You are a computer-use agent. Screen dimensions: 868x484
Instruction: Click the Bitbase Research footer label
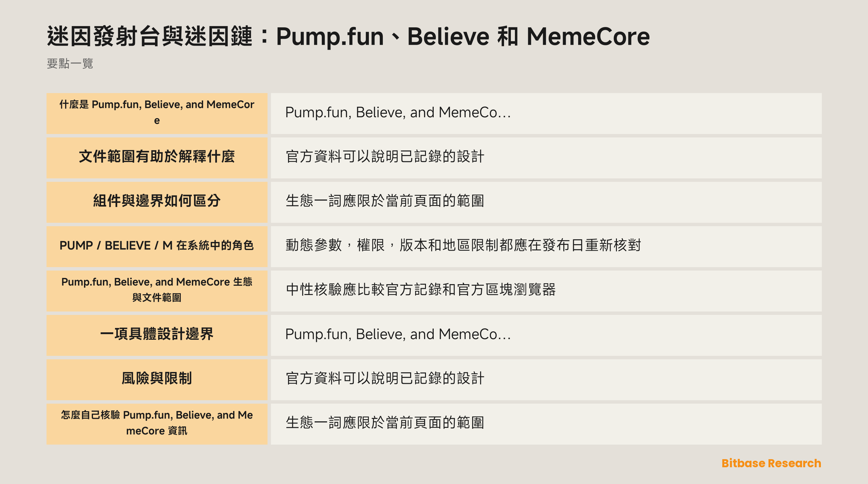[771, 463]
